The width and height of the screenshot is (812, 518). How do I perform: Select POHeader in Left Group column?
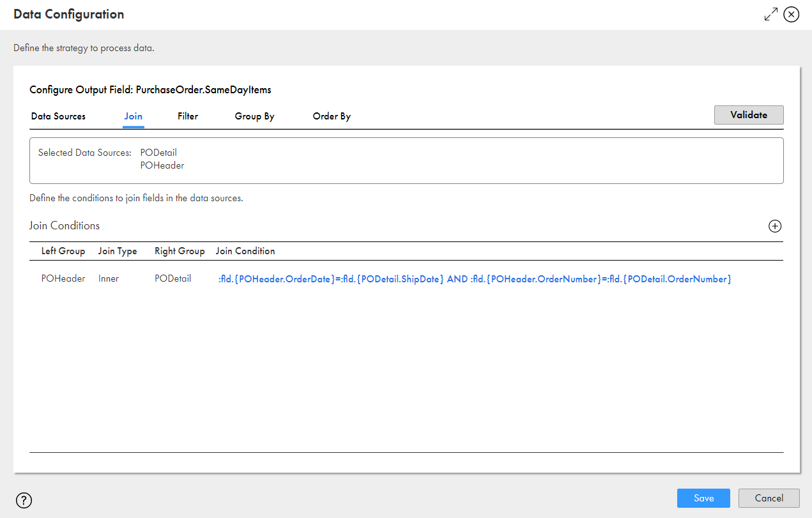(63, 278)
